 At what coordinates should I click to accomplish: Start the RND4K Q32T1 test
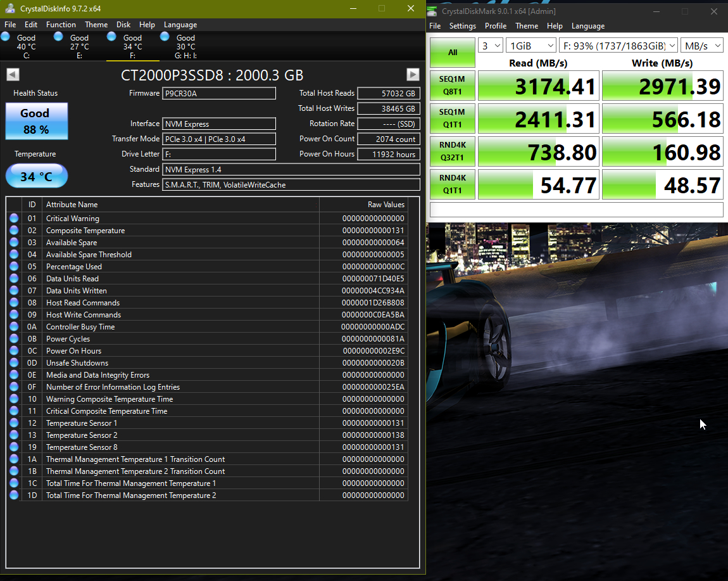click(452, 151)
